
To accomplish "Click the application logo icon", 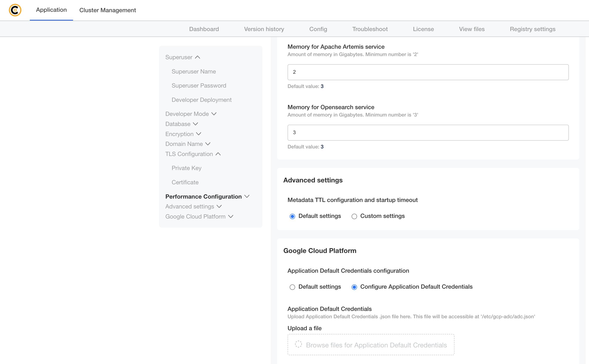I will pos(15,10).
